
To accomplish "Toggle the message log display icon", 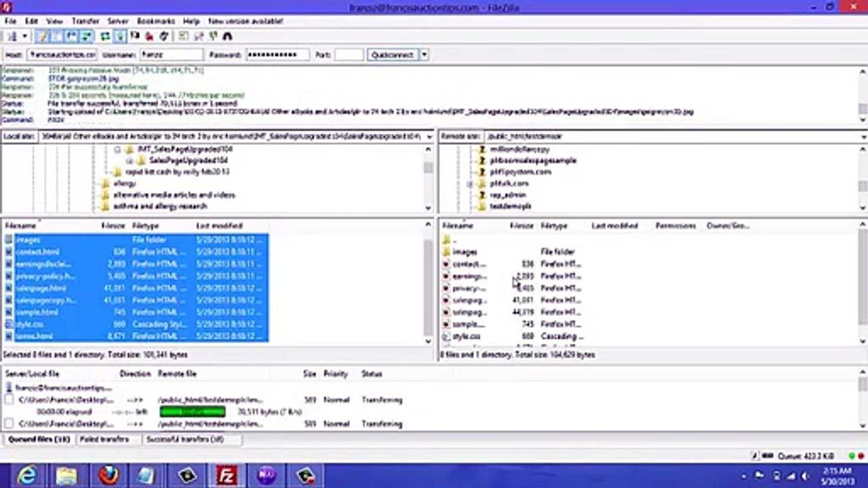I will pos(43,36).
